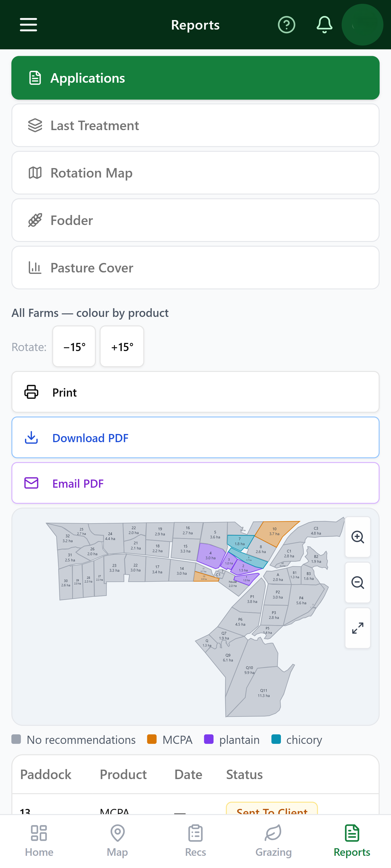Select paddock 17 on the map

[157, 570]
